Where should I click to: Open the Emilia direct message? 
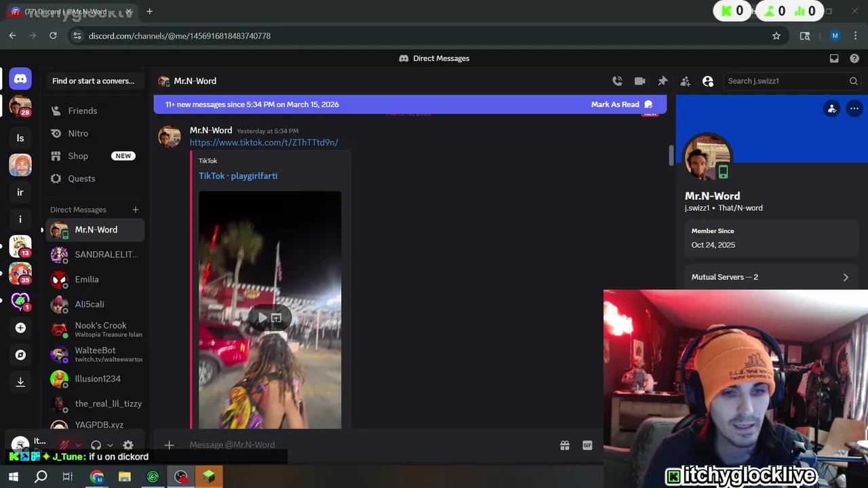tap(95, 279)
